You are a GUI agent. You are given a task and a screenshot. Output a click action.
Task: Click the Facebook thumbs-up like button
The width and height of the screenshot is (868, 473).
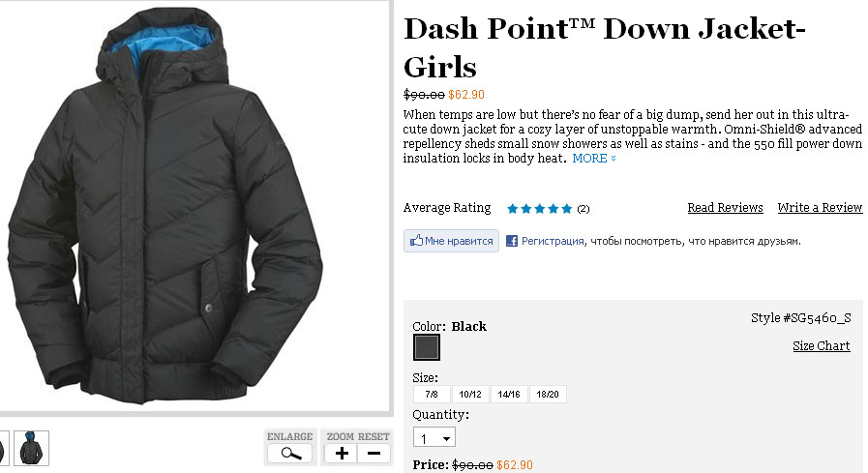(451, 241)
